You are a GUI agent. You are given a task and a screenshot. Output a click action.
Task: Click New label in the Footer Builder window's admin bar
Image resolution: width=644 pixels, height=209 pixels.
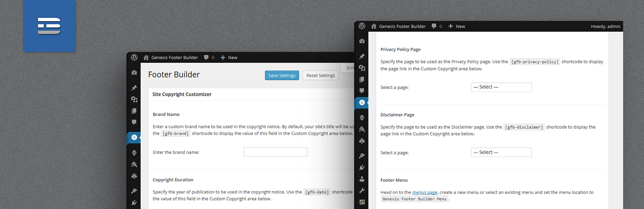[233, 58]
